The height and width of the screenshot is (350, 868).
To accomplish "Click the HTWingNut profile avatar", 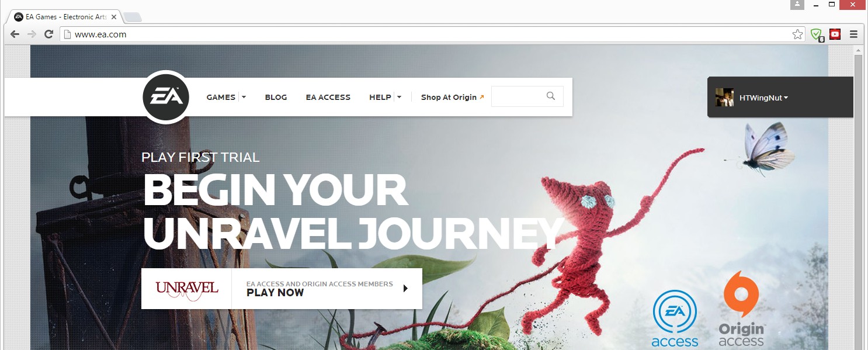I will pos(725,98).
